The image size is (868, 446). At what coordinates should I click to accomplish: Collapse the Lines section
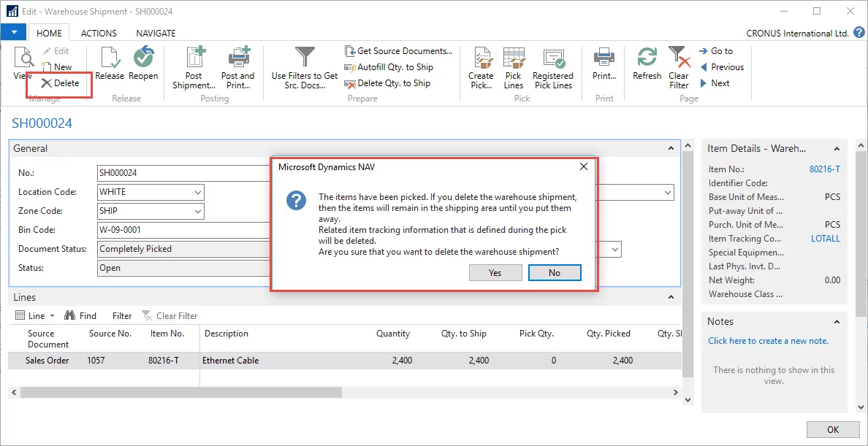pyautogui.click(x=671, y=297)
